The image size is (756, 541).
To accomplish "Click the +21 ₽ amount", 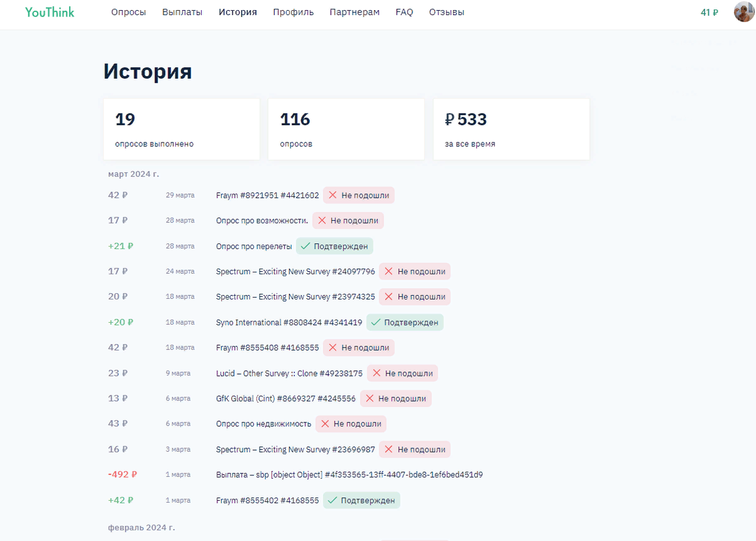I will (120, 246).
